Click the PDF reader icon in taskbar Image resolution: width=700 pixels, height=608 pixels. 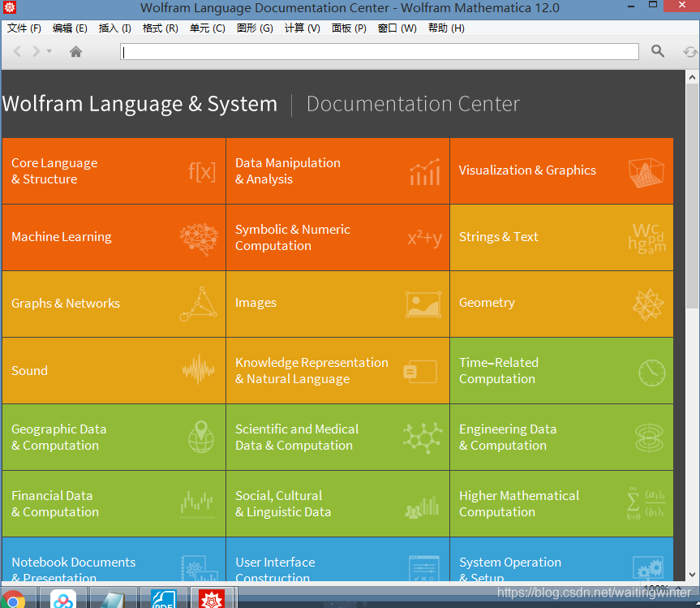163,598
